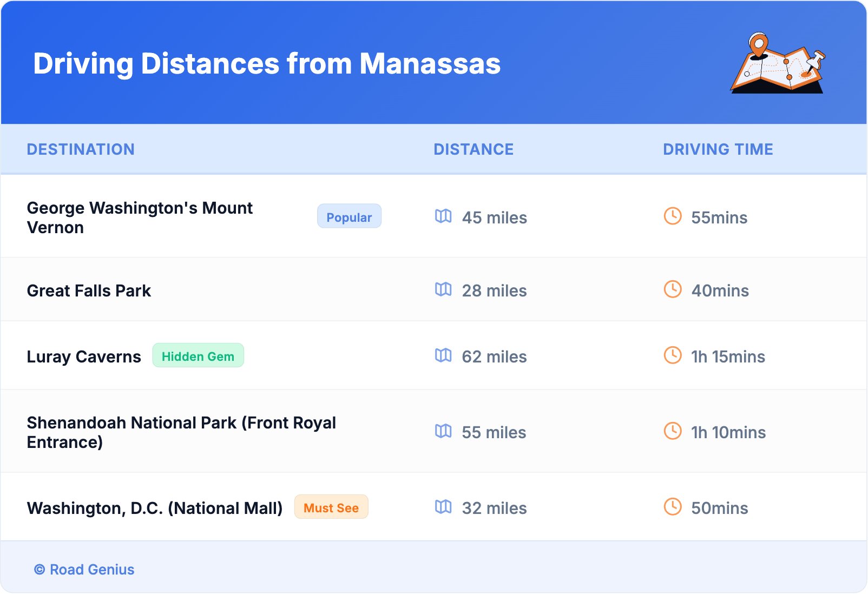Click the map icon beside 32 miles
This screenshot has height=594, width=868.
coord(443,507)
